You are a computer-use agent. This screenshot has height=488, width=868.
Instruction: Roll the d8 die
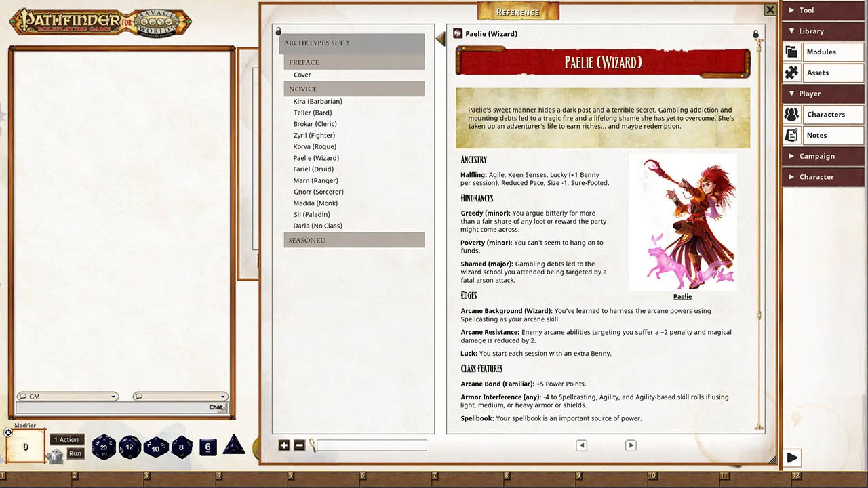click(x=182, y=447)
